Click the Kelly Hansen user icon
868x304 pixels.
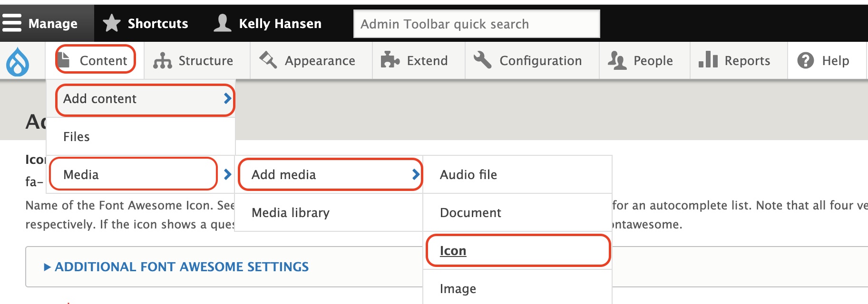tap(222, 23)
